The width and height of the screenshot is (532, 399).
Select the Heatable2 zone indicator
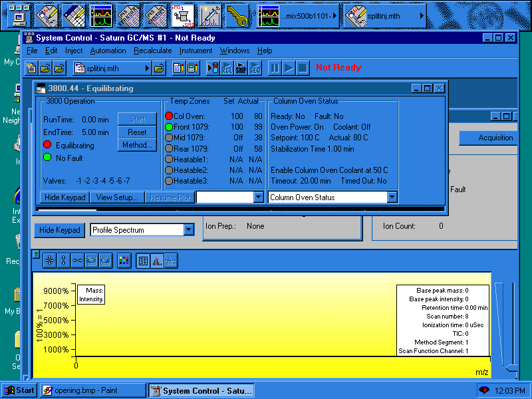point(169,170)
